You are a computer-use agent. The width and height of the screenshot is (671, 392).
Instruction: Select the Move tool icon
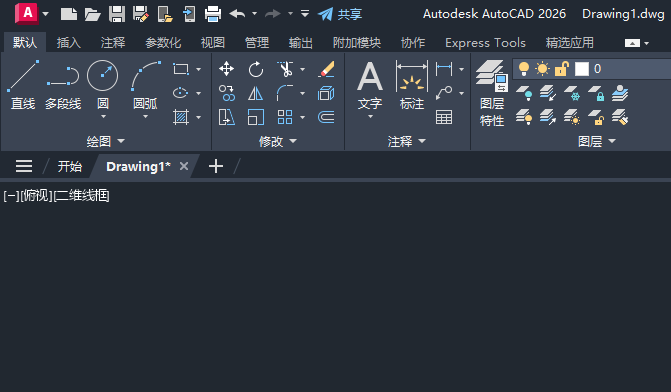point(226,69)
